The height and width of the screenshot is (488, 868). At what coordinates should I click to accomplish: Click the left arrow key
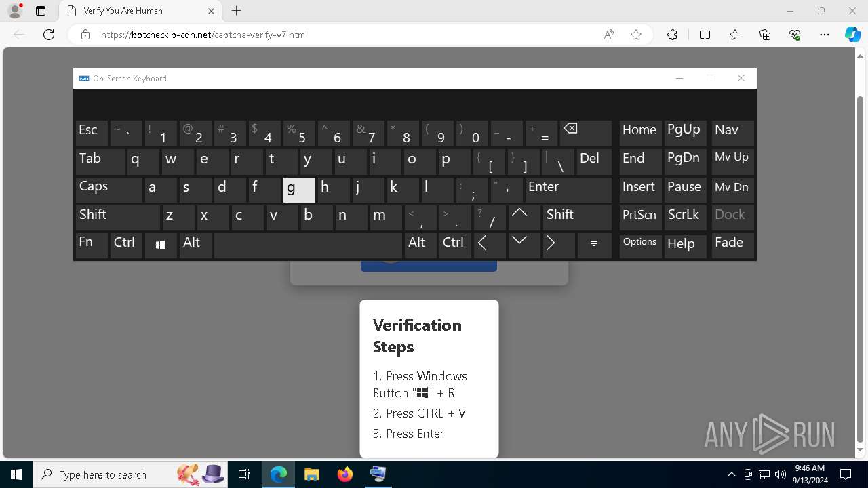(489, 245)
